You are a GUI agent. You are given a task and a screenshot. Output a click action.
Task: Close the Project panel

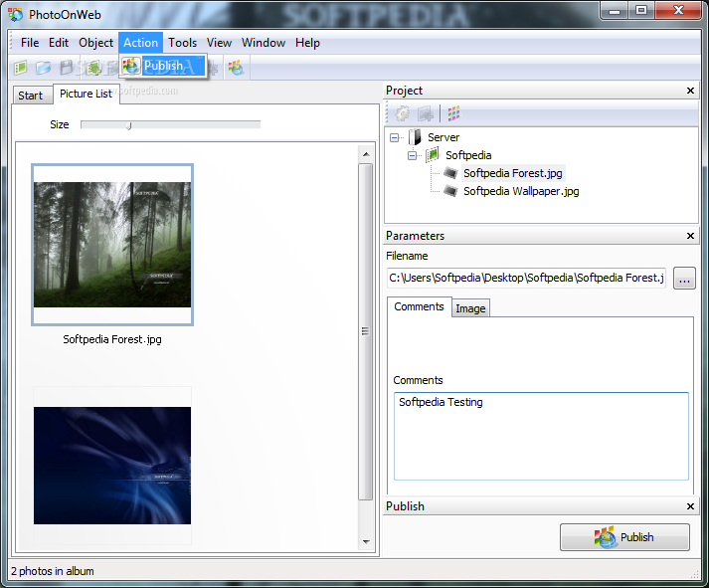point(690,91)
